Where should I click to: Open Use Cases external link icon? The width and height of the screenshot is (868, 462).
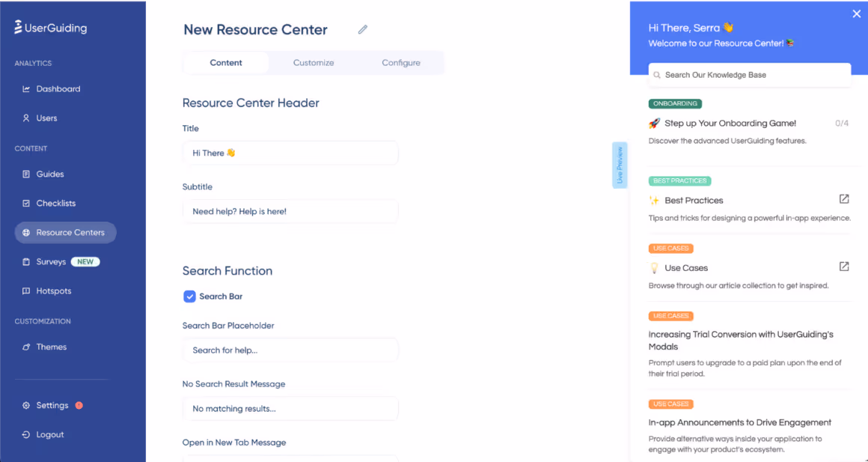843,267
